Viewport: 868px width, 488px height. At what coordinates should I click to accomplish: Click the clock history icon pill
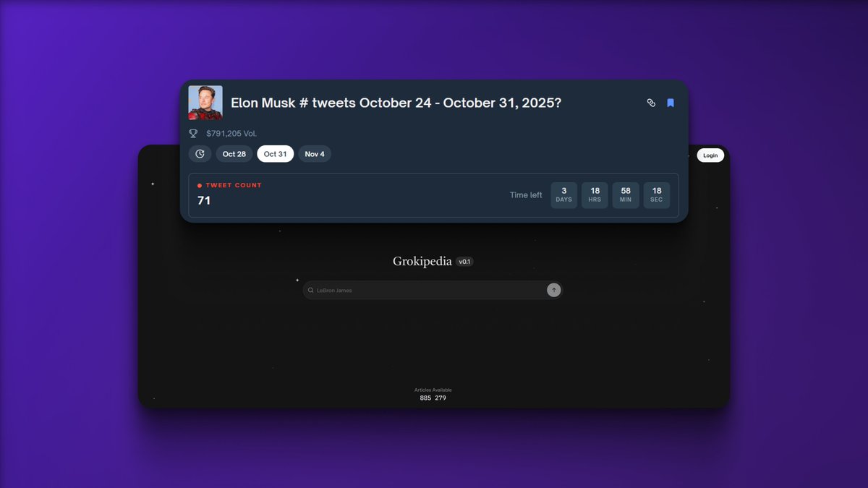(x=200, y=154)
